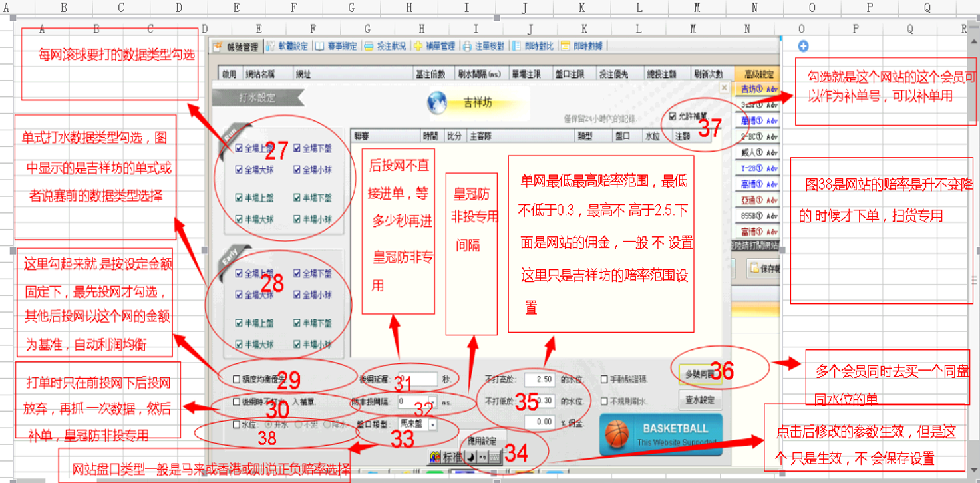Enable 不規則刷水 checkbox
980x483 pixels.
pos(604,402)
